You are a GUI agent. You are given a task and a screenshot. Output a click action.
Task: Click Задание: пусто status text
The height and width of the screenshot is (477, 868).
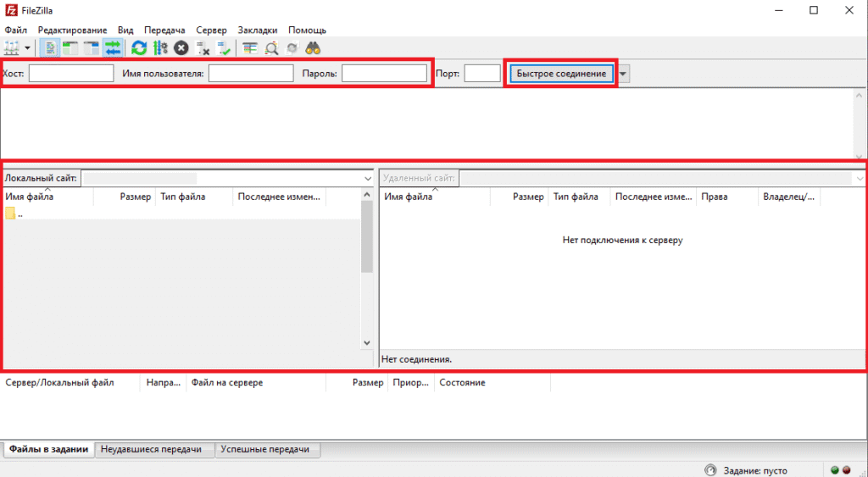point(755,471)
